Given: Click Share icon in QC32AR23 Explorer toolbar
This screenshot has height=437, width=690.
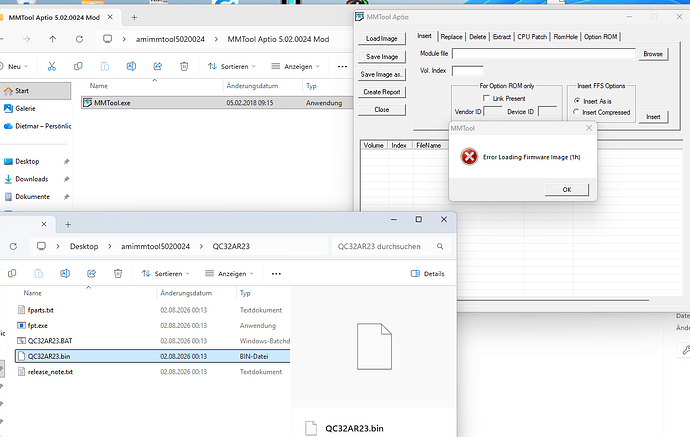Looking at the screenshot, I should click(x=91, y=273).
